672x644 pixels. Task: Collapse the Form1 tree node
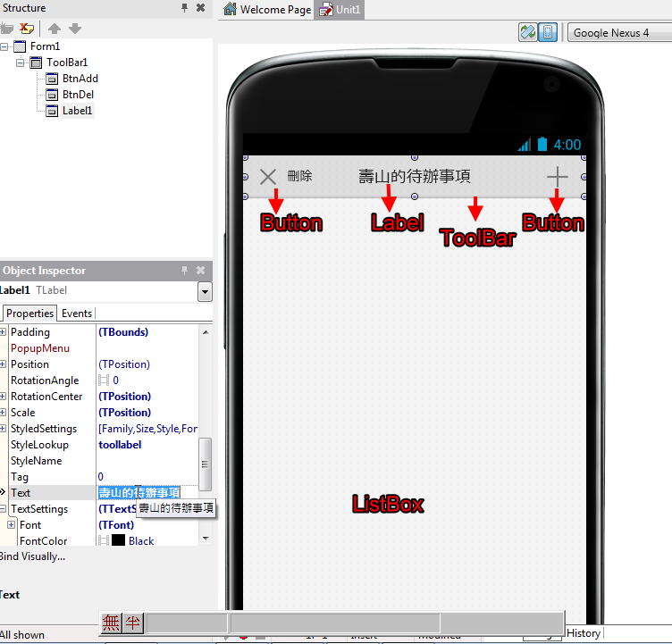point(4,46)
